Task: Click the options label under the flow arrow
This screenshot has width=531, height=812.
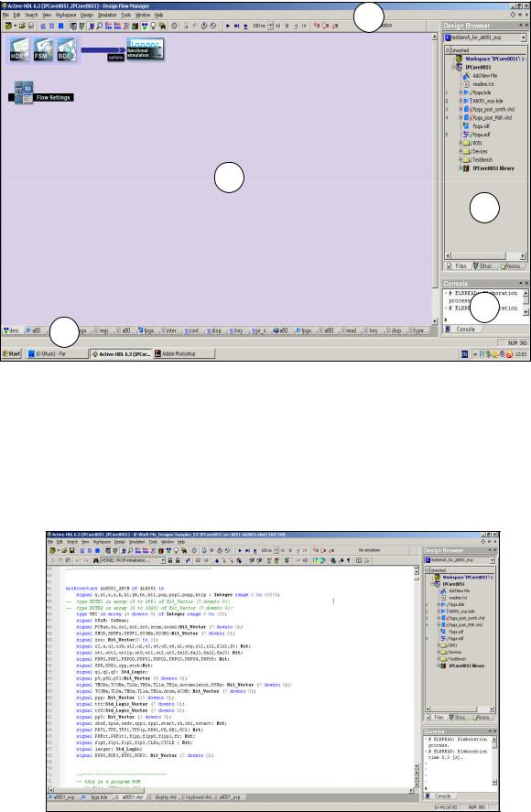Action: coord(115,58)
